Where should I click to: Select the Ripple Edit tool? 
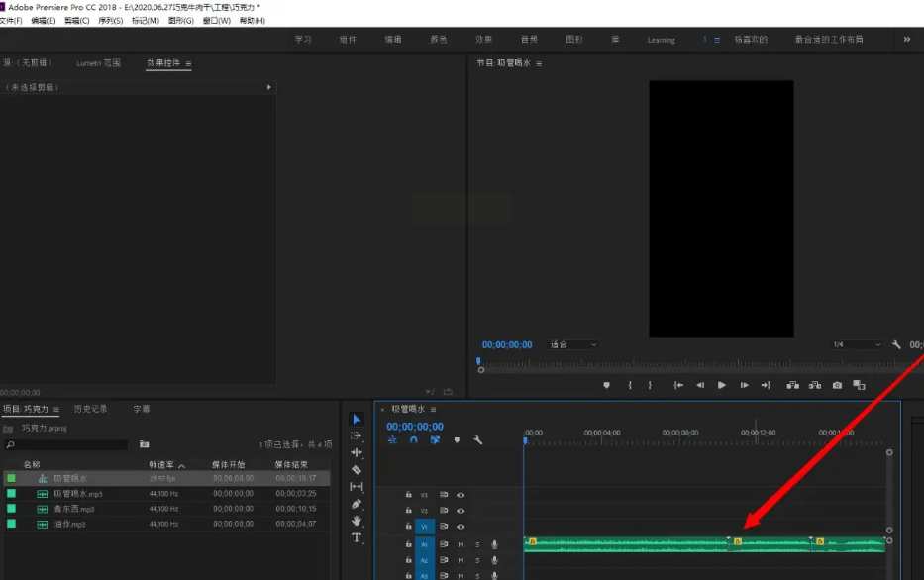point(357,453)
